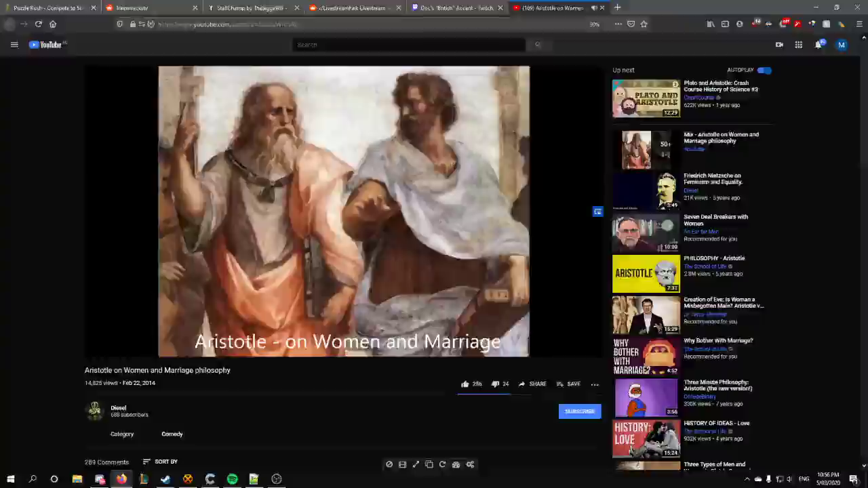Open the account avatar menu
Viewport: 868px width, 488px height.
842,45
